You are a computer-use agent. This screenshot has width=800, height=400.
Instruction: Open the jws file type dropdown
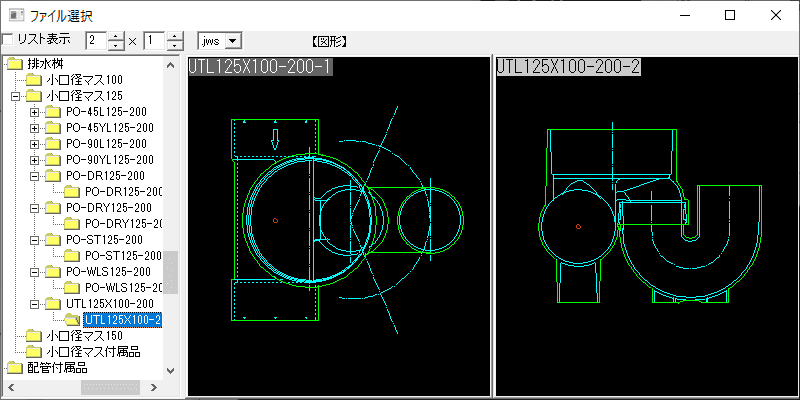tap(233, 41)
